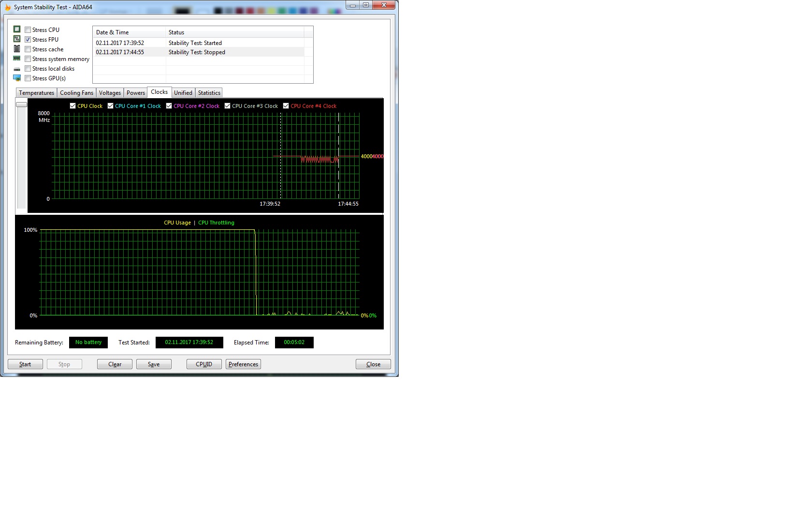Click the Save button
812x508 pixels.
pos(154,364)
